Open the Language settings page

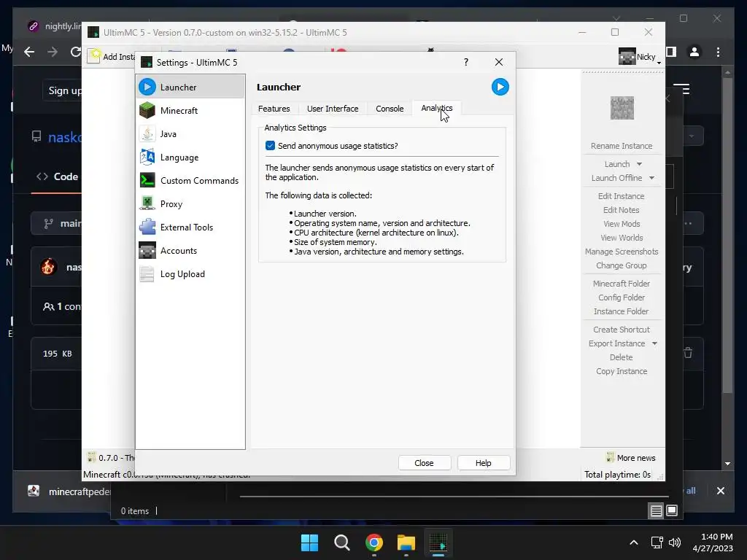coord(190,157)
